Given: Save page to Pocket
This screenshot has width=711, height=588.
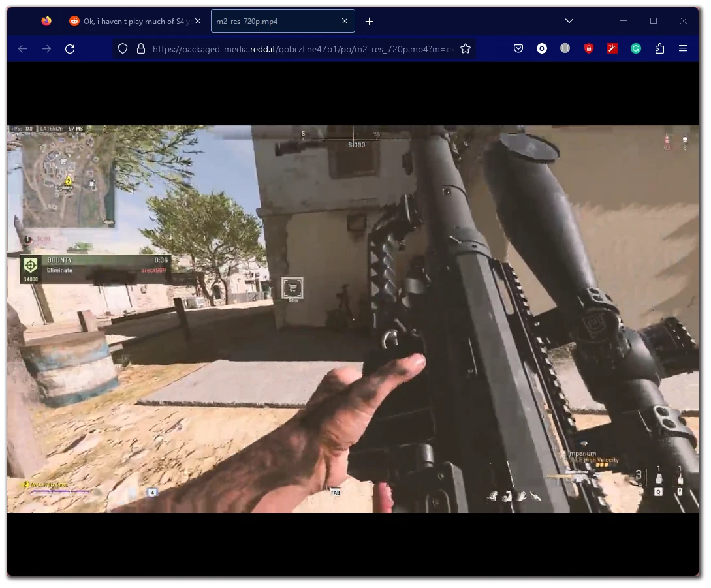Looking at the screenshot, I should pyautogui.click(x=518, y=48).
